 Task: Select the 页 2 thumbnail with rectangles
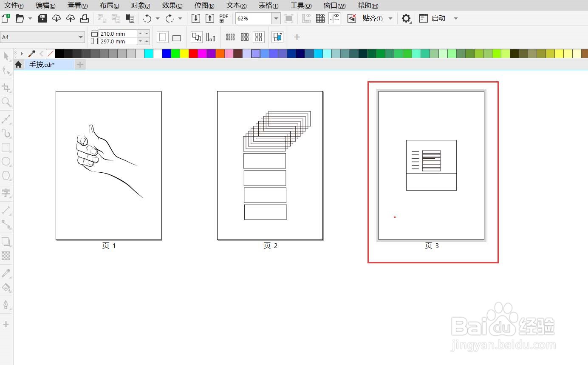(270, 165)
